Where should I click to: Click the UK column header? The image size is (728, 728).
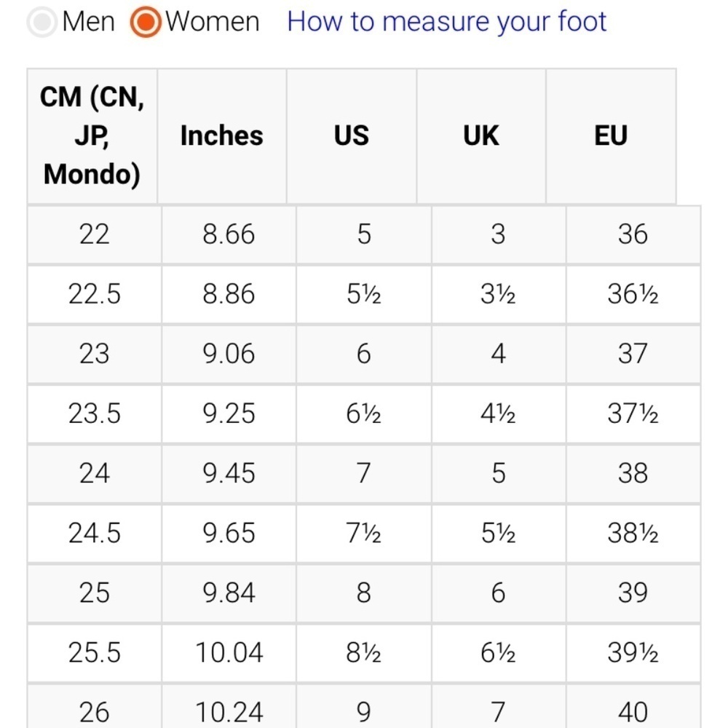(x=481, y=136)
